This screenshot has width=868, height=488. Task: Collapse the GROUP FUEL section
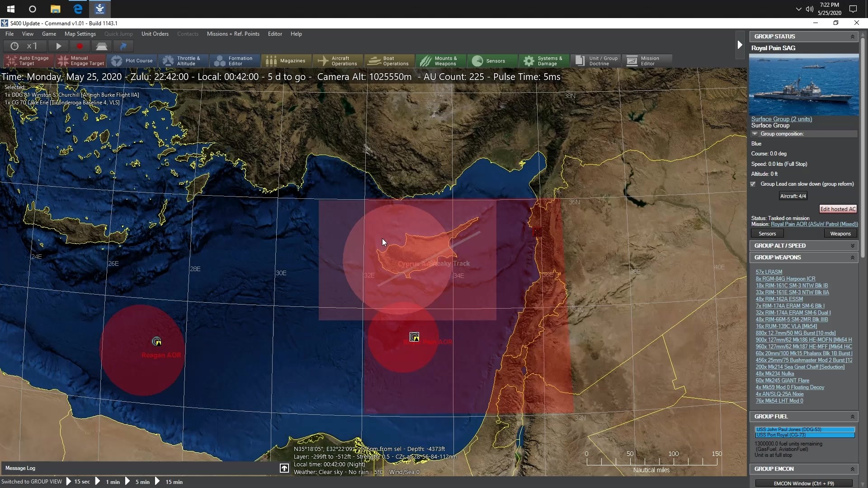(x=853, y=417)
